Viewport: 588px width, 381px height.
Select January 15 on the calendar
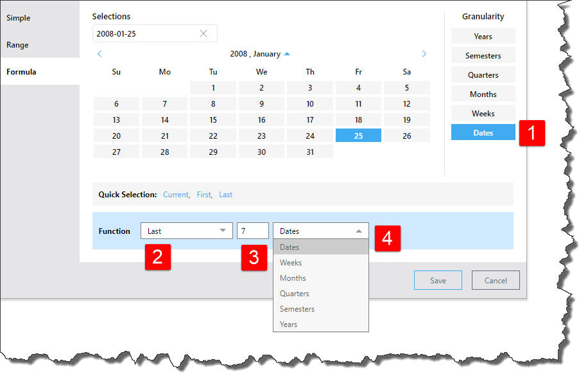click(213, 120)
